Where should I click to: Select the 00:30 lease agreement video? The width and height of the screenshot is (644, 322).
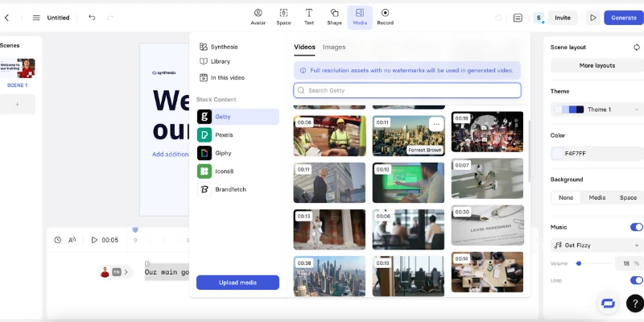click(x=487, y=225)
